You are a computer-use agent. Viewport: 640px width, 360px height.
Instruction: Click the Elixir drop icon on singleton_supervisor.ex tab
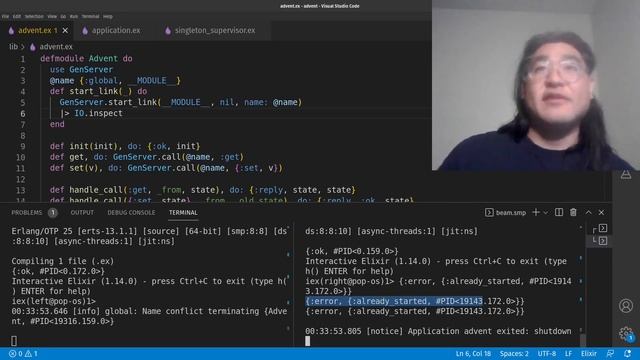point(168,31)
